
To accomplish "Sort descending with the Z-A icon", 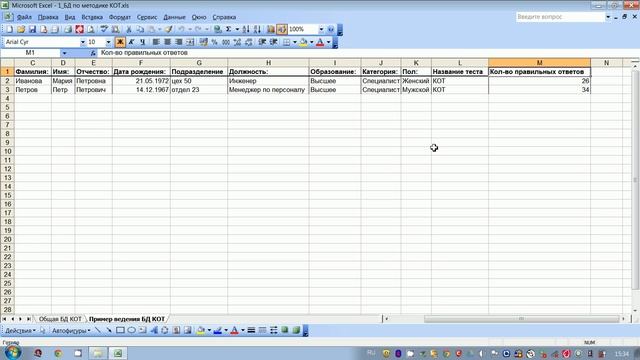I will point(257,29).
